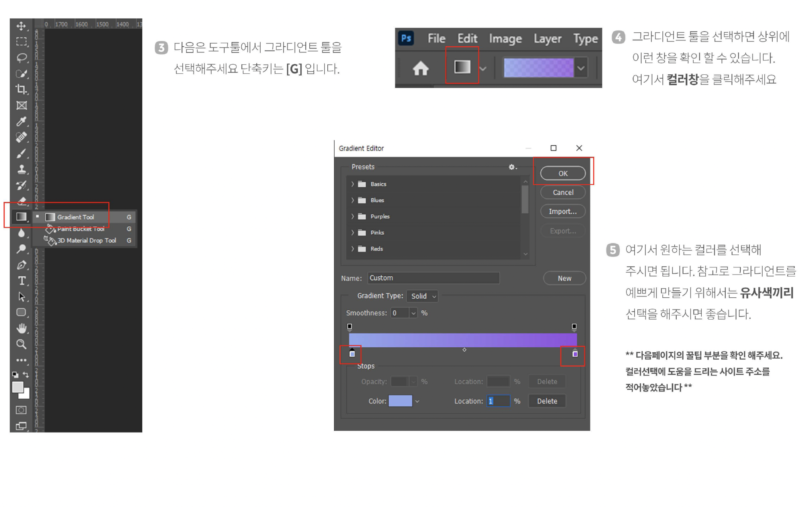812x507 pixels.
Task: Click the Home icon in options bar
Action: tap(420, 69)
